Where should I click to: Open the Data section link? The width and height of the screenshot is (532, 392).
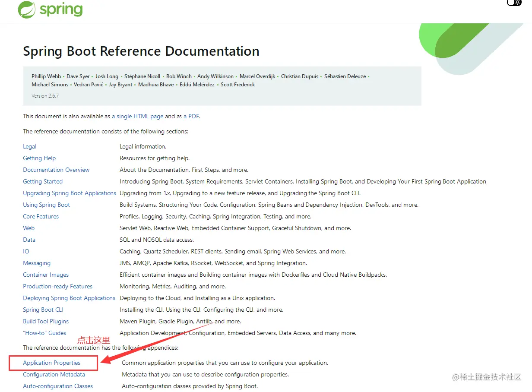pyautogui.click(x=29, y=240)
